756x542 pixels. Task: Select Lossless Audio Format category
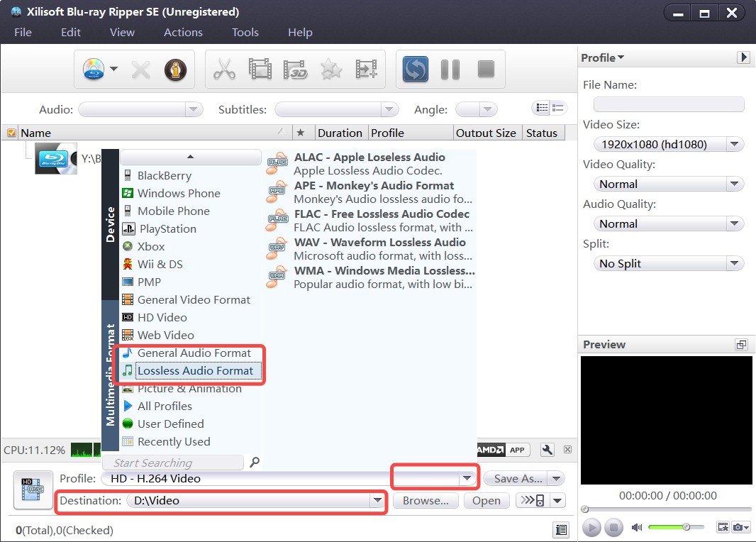coord(191,370)
